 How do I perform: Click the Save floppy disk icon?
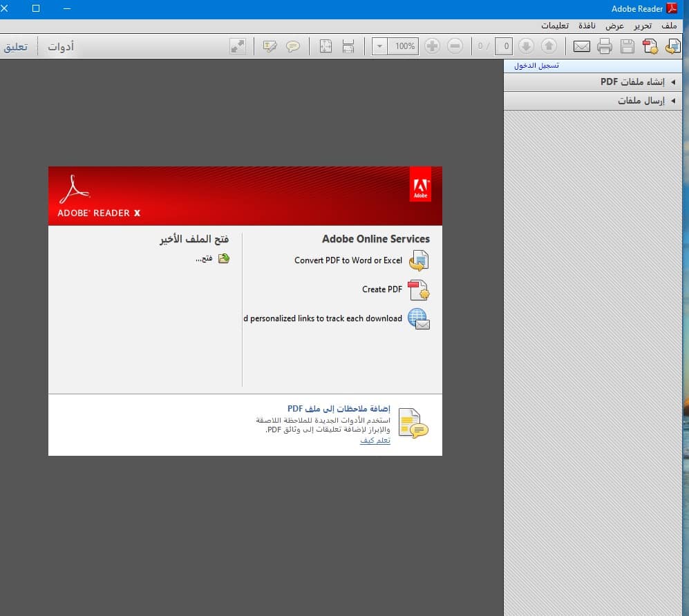(x=627, y=46)
